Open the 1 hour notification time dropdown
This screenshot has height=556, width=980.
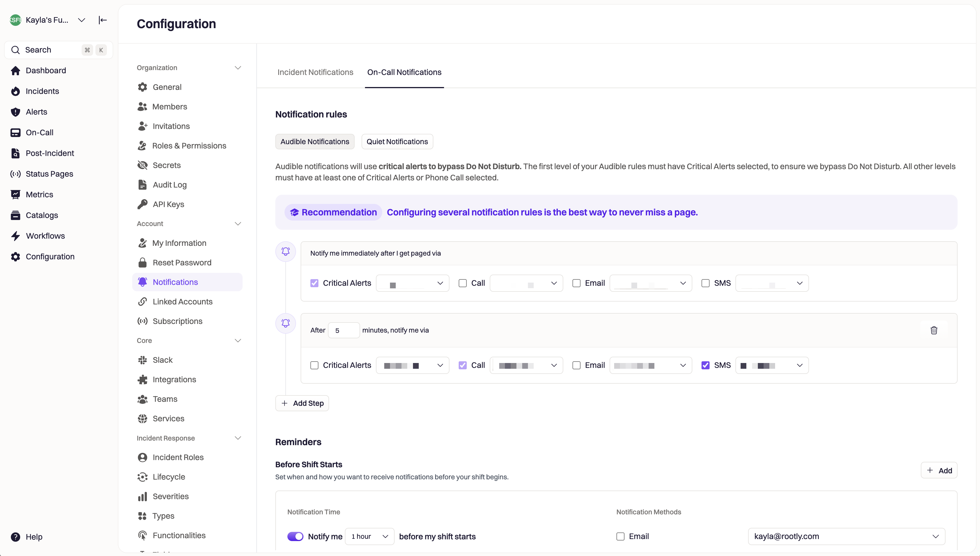[x=370, y=536]
